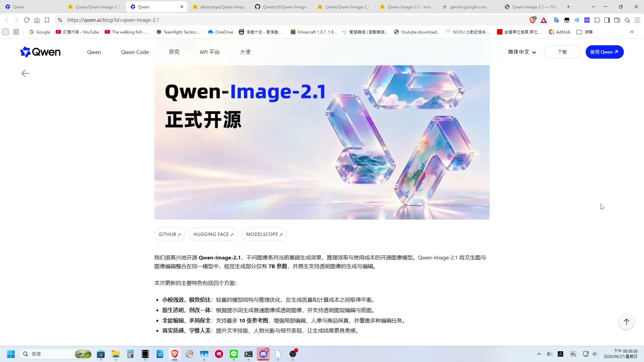Click the 使用 Qwen button
The height and width of the screenshot is (362, 644).
(x=604, y=52)
